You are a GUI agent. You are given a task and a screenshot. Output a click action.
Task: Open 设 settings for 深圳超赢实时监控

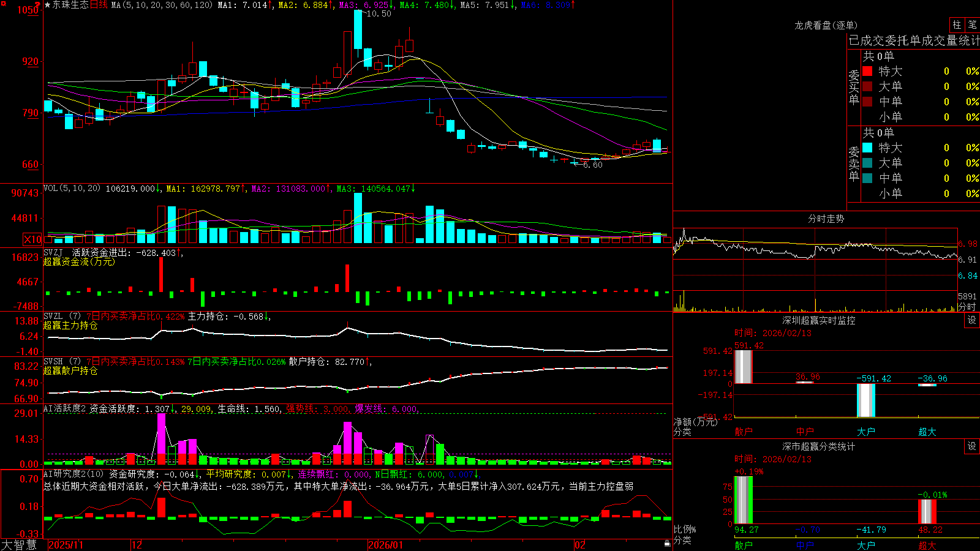click(x=972, y=320)
